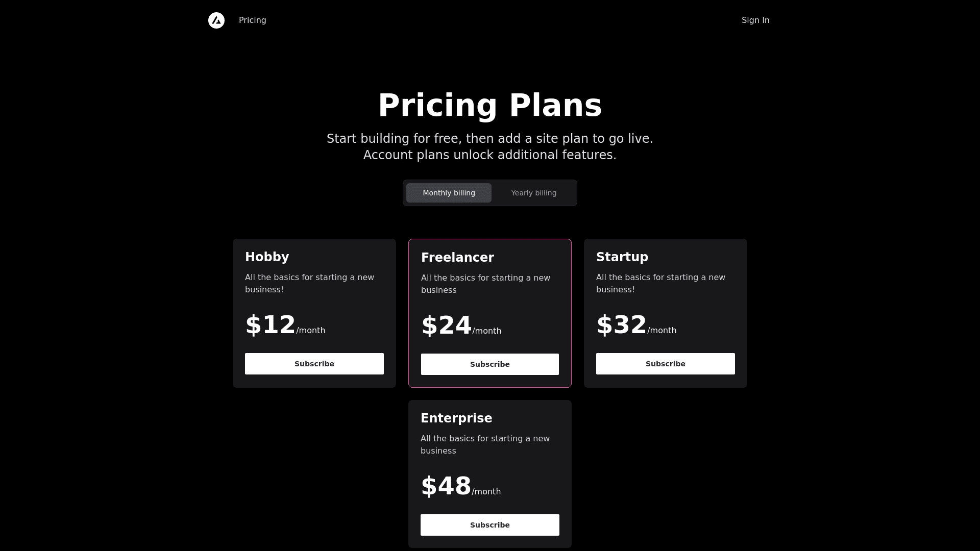Click the billing toggle container
This screenshot has height=551, width=980.
[489, 193]
